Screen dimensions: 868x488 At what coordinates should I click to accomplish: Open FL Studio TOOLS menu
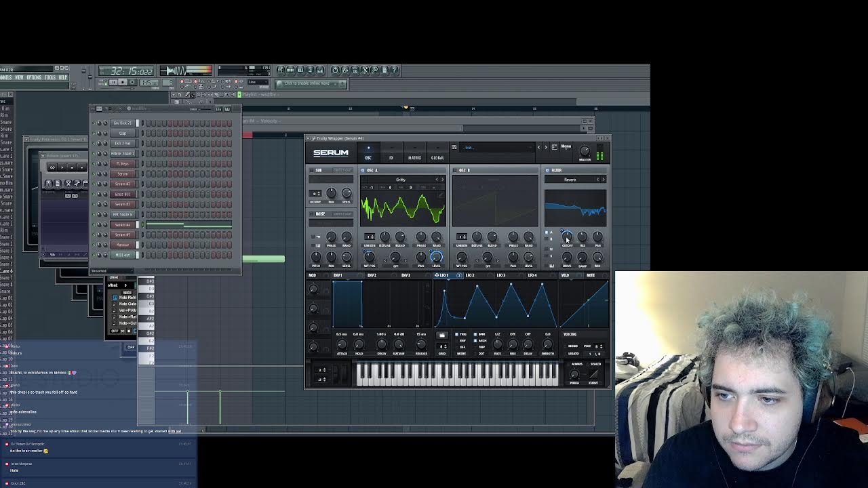pos(50,77)
